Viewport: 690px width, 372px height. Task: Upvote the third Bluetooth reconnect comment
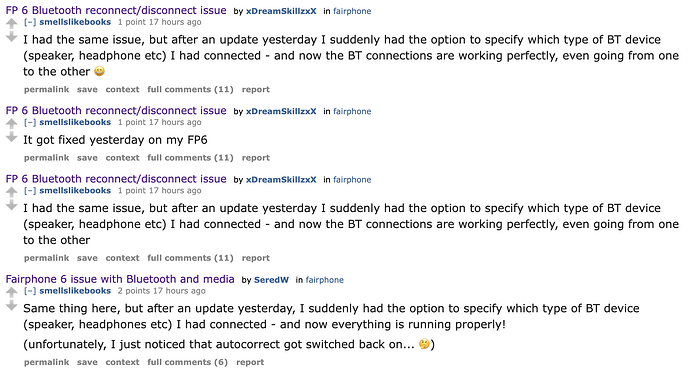(11, 192)
